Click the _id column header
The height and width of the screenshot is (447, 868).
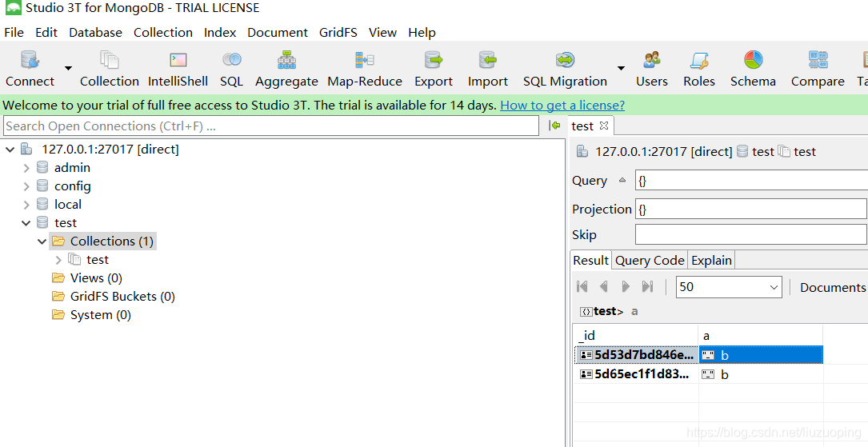click(635, 335)
